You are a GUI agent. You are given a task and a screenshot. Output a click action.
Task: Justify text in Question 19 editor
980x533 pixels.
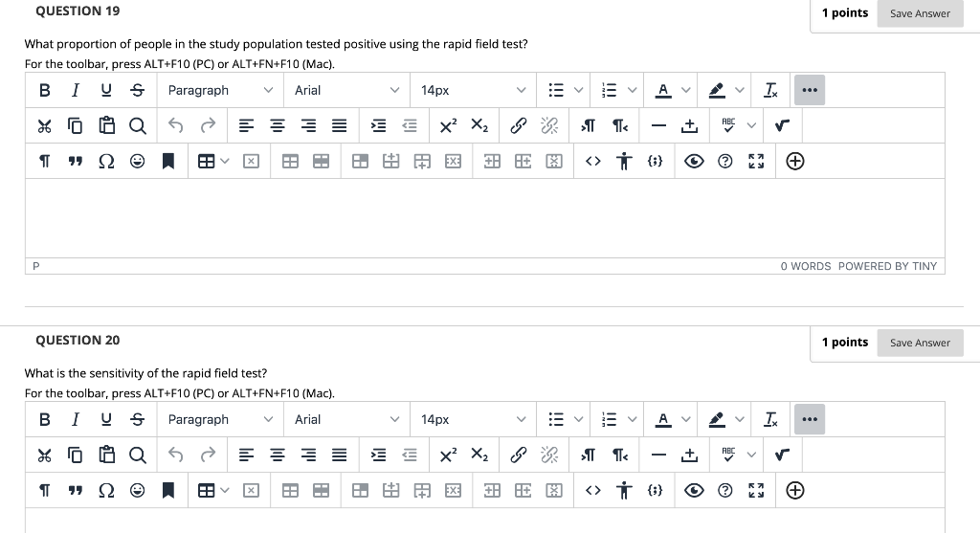pyautogui.click(x=340, y=125)
